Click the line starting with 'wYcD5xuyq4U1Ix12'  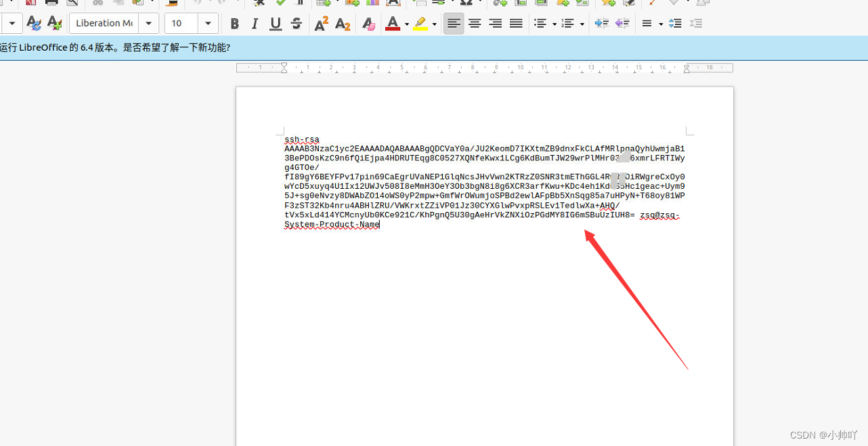tap(485, 187)
